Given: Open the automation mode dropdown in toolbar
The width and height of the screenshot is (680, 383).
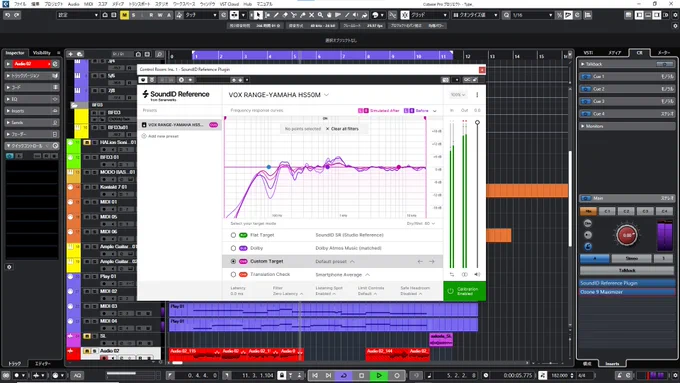Looking at the screenshot, I should 201,15.
